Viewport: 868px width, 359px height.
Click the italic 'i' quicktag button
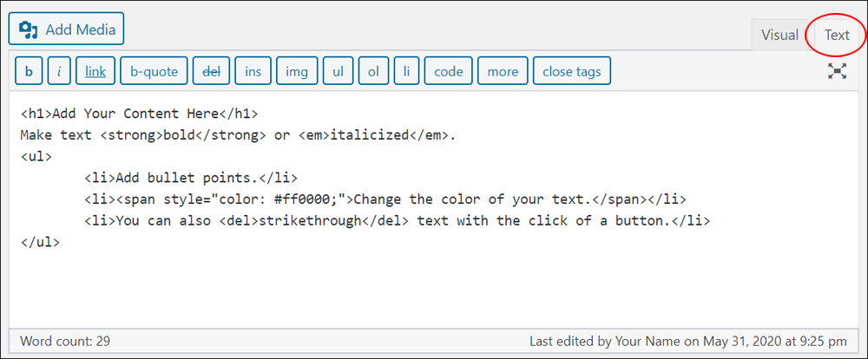pos(59,71)
